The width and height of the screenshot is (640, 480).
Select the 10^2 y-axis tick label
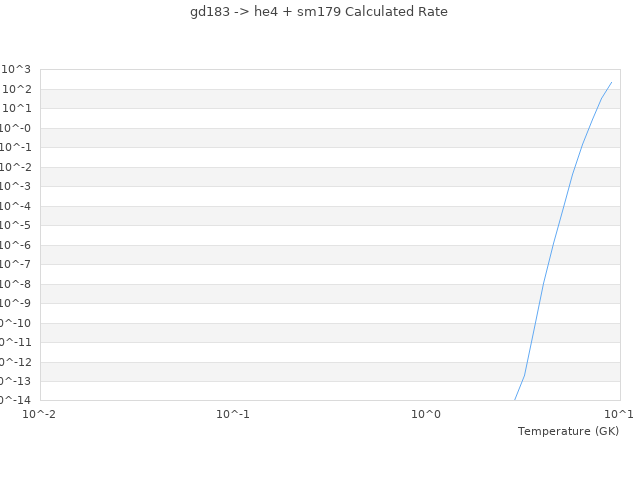(16, 89)
